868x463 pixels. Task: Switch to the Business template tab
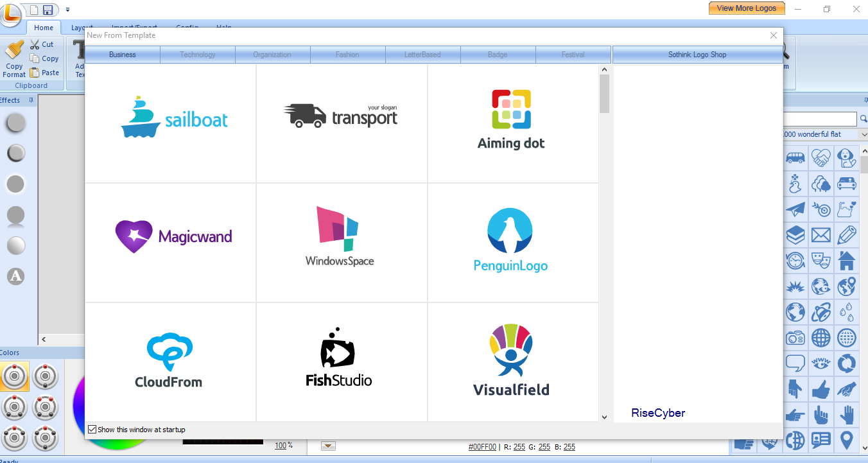(122, 55)
